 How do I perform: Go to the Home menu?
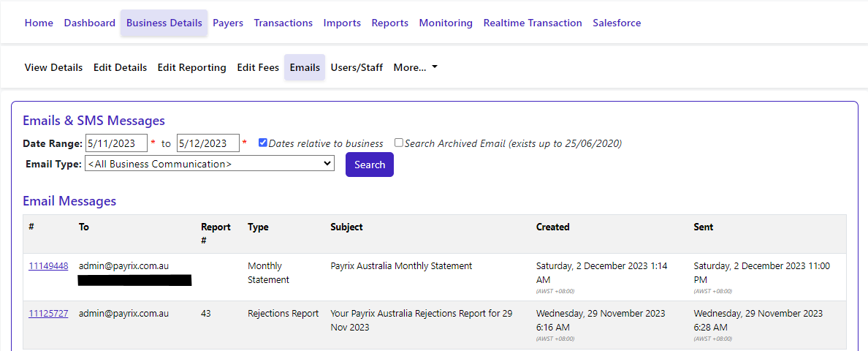pos(39,23)
